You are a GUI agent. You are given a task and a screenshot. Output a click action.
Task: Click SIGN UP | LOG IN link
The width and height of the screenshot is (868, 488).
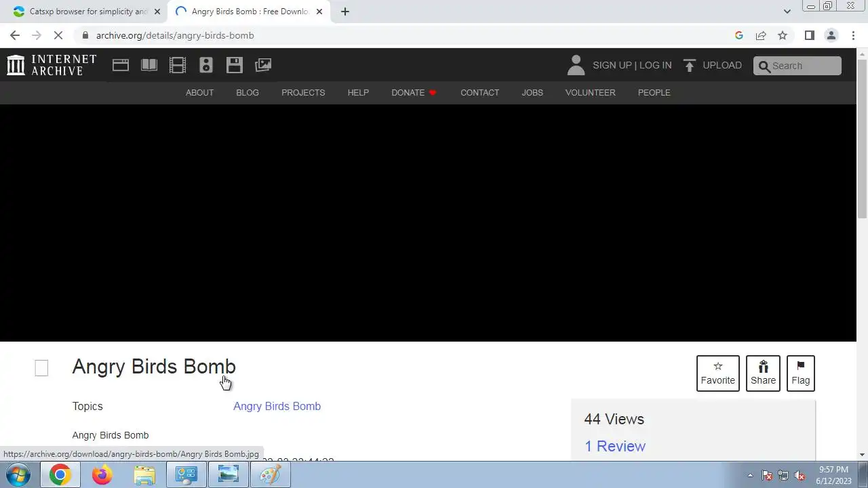[632, 65]
